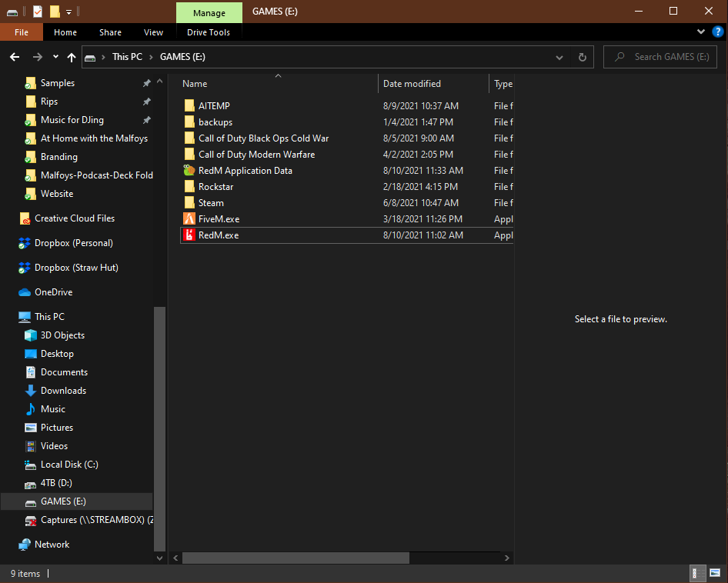Image resolution: width=728 pixels, height=583 pixels.
Task: Click the Refresh button in address bar
Action: click(583, 57)
